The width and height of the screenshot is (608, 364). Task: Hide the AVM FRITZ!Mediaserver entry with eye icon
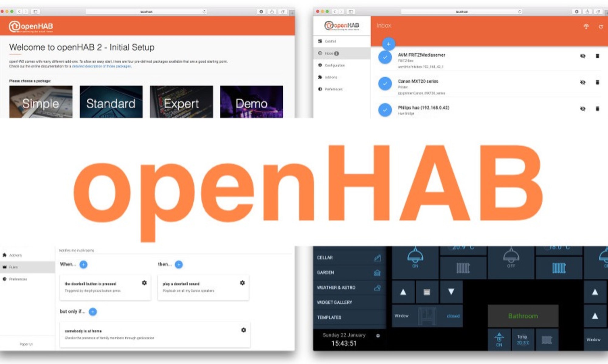coord(582,56)
